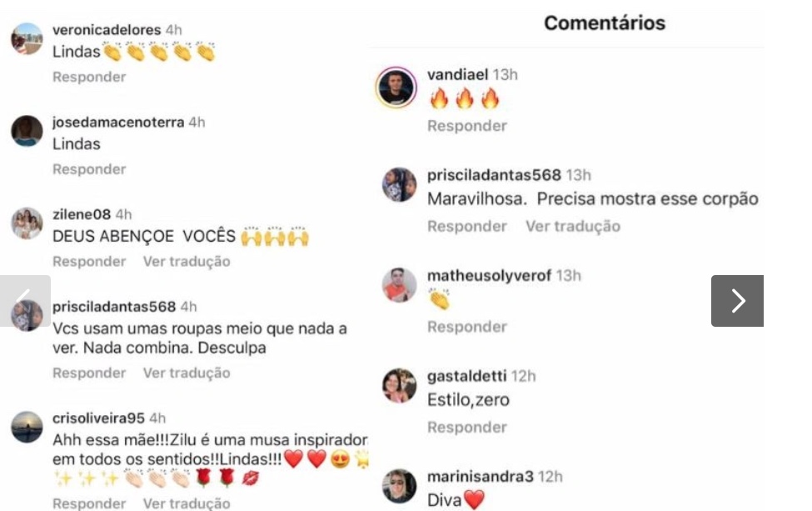Reply to vandiael's fire emoji comment
The height and width of the screenshot is (511, 812).
467,126
